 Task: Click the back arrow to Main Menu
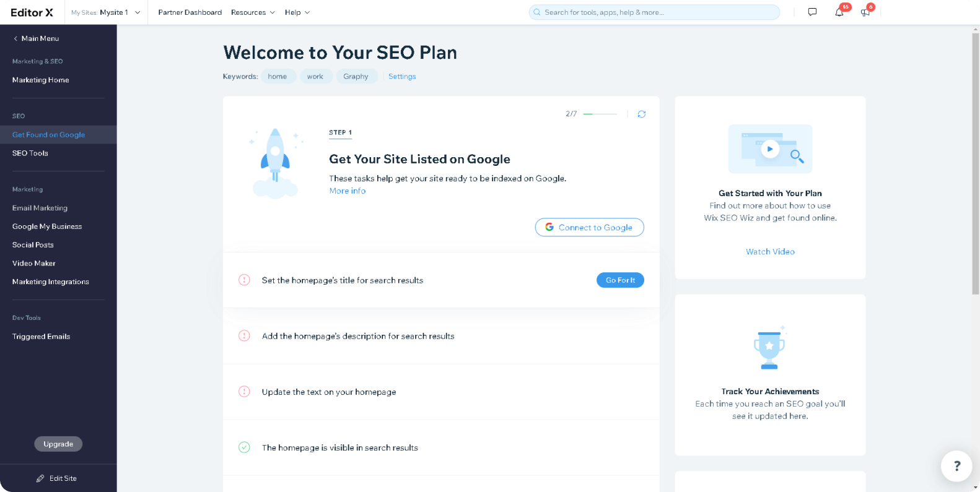coord(15,38)
